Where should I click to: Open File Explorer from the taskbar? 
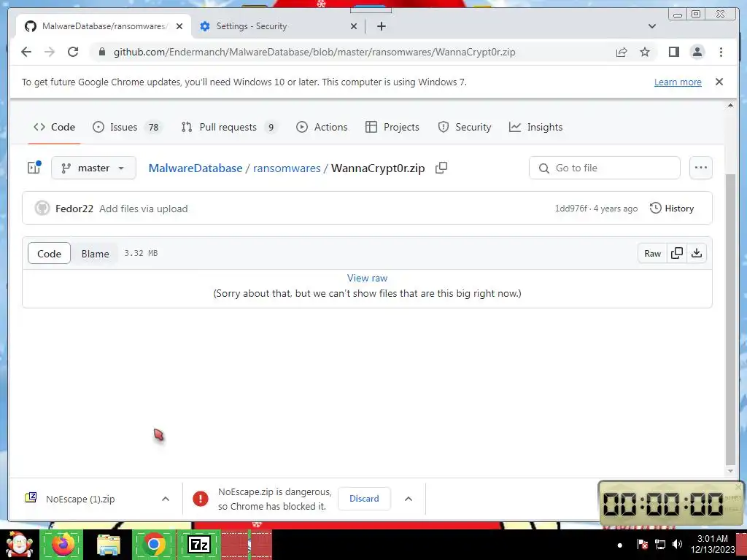[109, 545]
